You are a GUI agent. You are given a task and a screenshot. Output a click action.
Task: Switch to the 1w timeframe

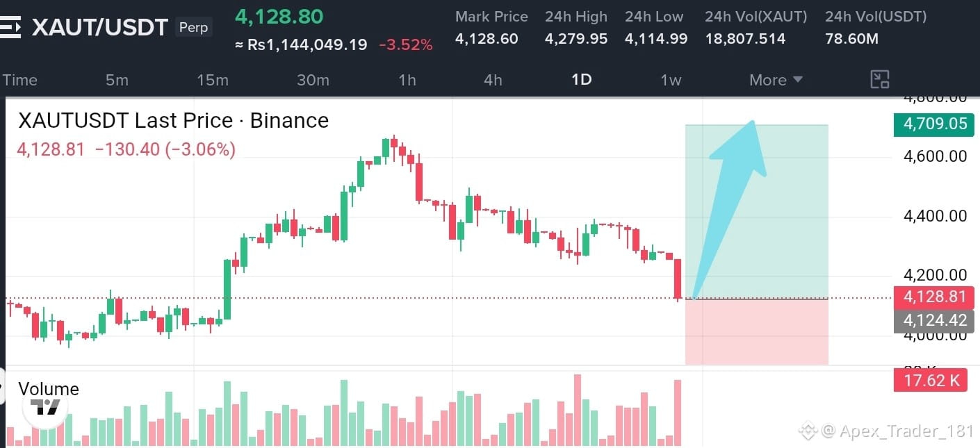click(671, 80)
